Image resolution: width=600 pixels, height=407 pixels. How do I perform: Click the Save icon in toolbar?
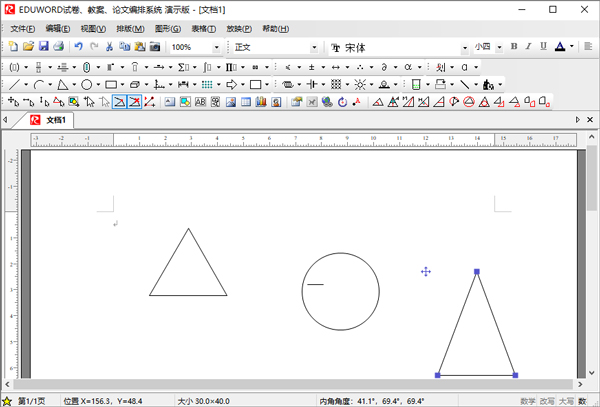tap(44, 47)
